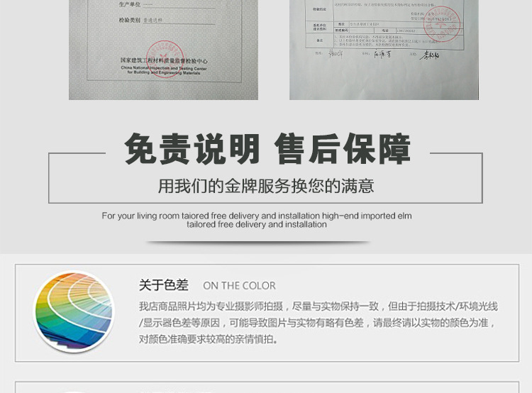Click the text line starting /显示器色差等原因

pos(316,323)
